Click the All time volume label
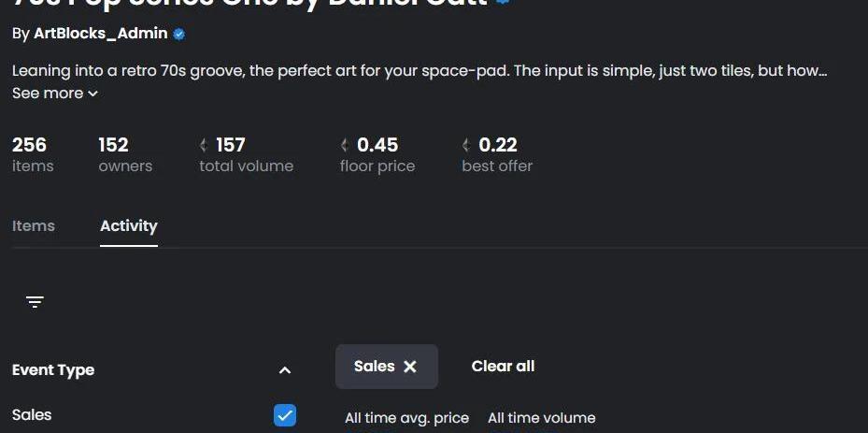This screenshot has width=868, height=433. (x=541, y=418)
